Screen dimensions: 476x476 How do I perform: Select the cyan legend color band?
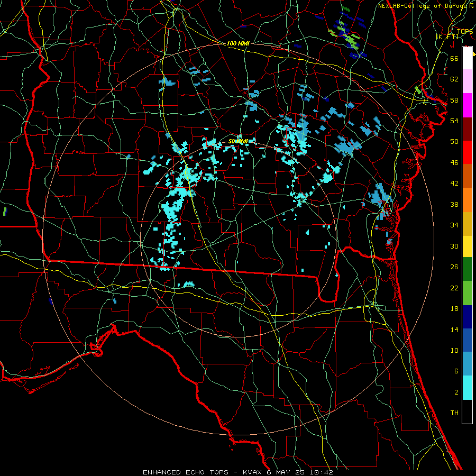[x=467, y=388]
